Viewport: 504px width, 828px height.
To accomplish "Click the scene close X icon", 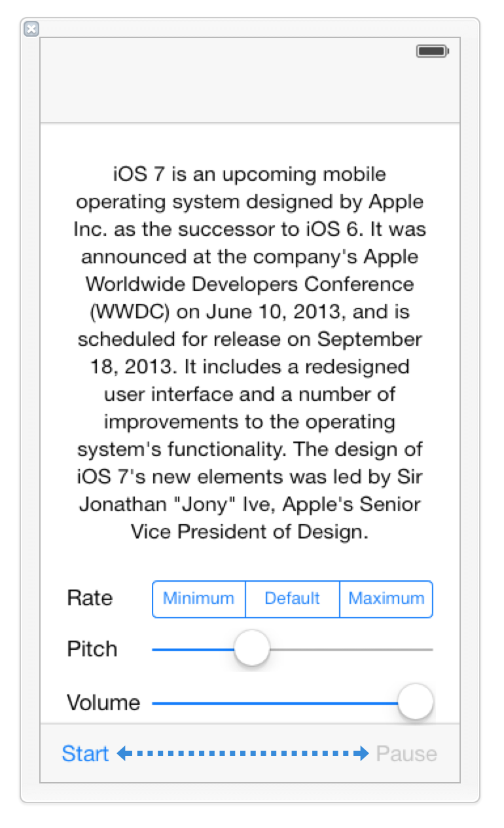I will pyautogui.click(x=31, y=29).
